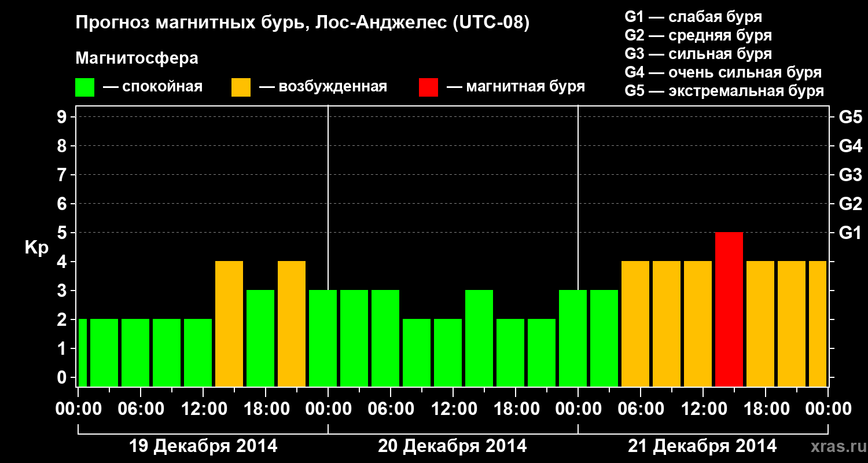Click the 18:00 tick above 19 Декабря
868x463 pixels.
(266, 409)
